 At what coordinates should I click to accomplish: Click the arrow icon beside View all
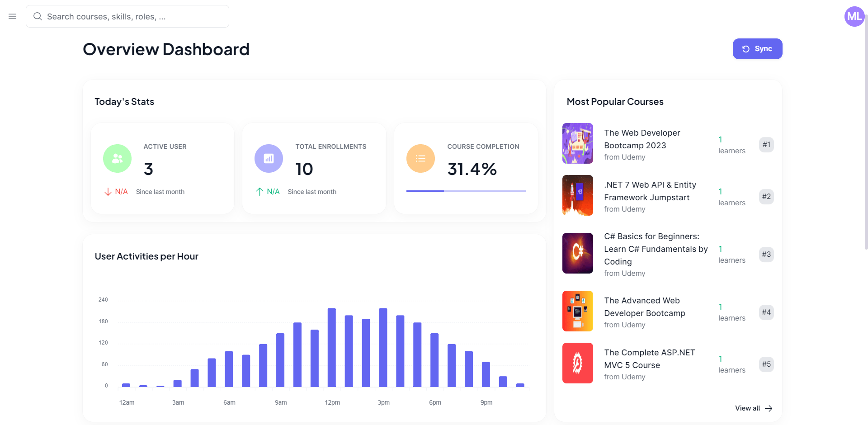(769, 408)
